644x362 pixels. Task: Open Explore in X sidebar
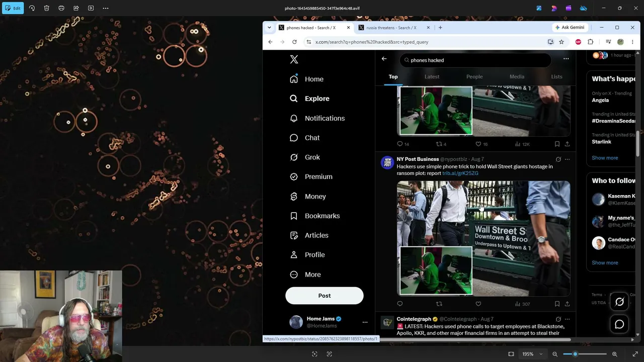click(x=310, y=99)
